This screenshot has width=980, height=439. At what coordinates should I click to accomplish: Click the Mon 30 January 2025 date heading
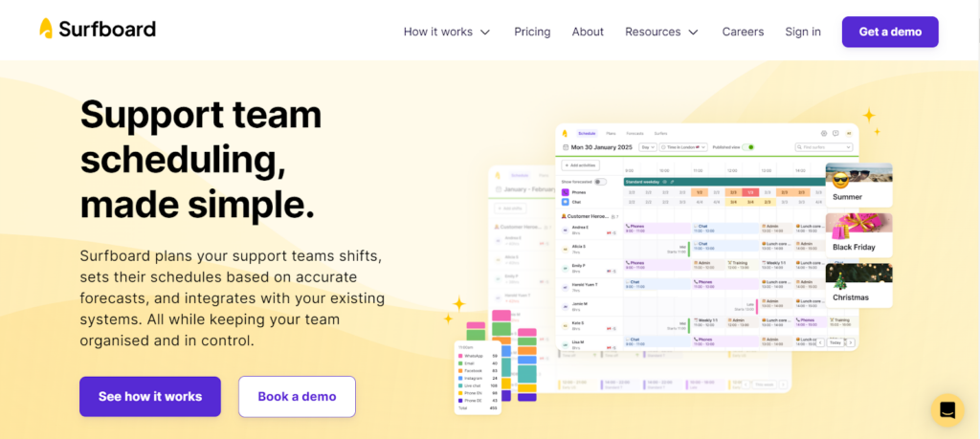coord(601,147)
